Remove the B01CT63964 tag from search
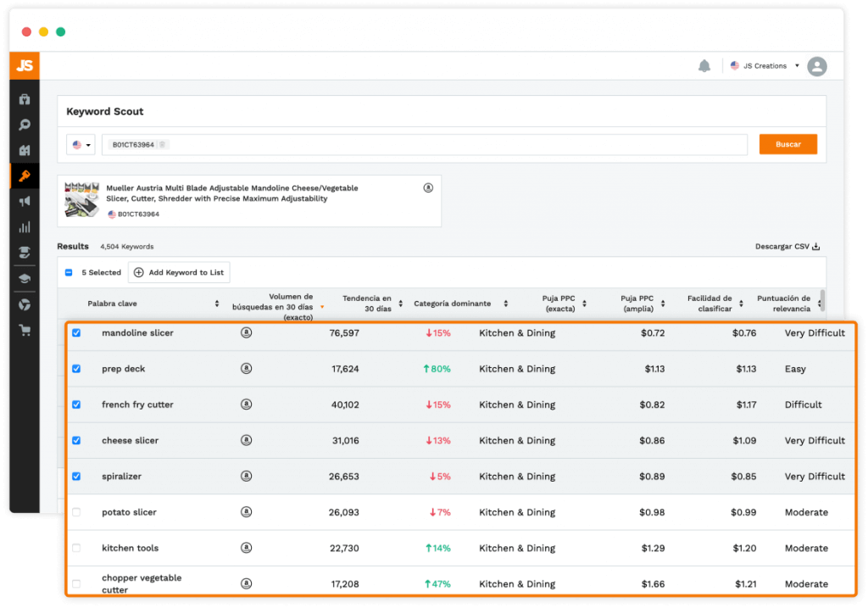Screen dimensions: 868x608 tap(162, 144)
